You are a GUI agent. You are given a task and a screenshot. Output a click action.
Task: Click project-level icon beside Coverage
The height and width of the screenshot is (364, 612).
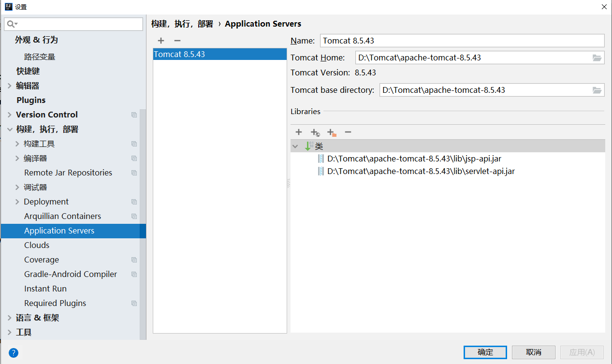(134, 260)
